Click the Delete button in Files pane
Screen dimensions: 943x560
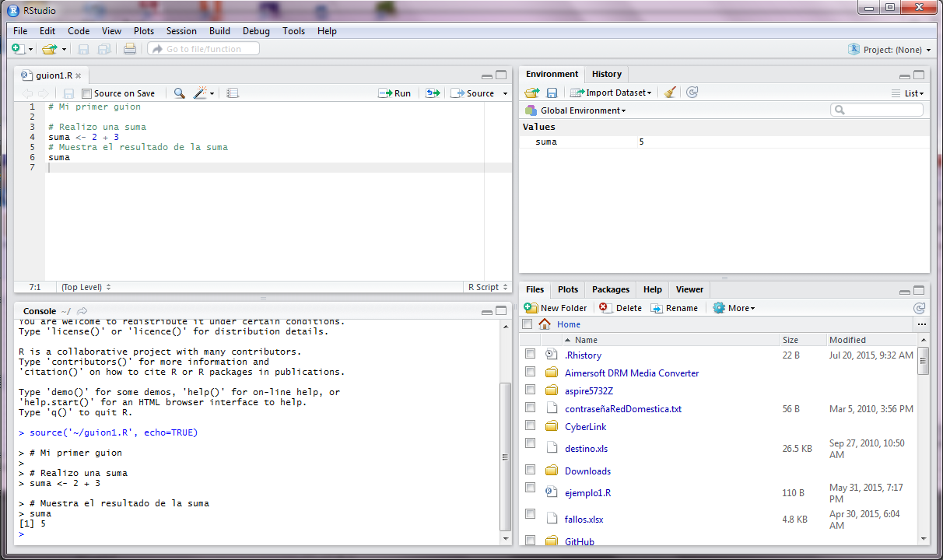pyautogui.click(x=620, y=308)
